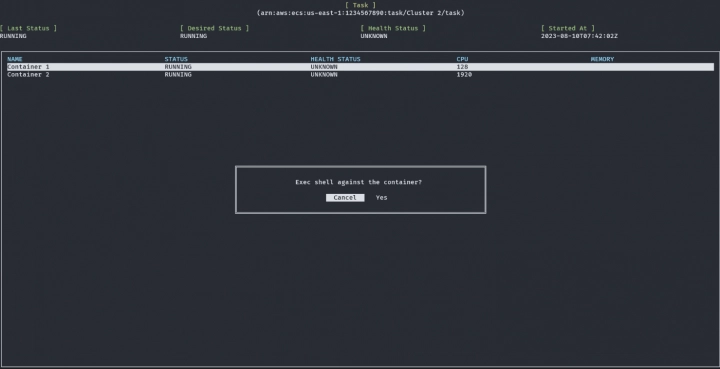Click the NAME column header
The width and height of the screenshot is (720, 369).
click(x=15, y=59)
